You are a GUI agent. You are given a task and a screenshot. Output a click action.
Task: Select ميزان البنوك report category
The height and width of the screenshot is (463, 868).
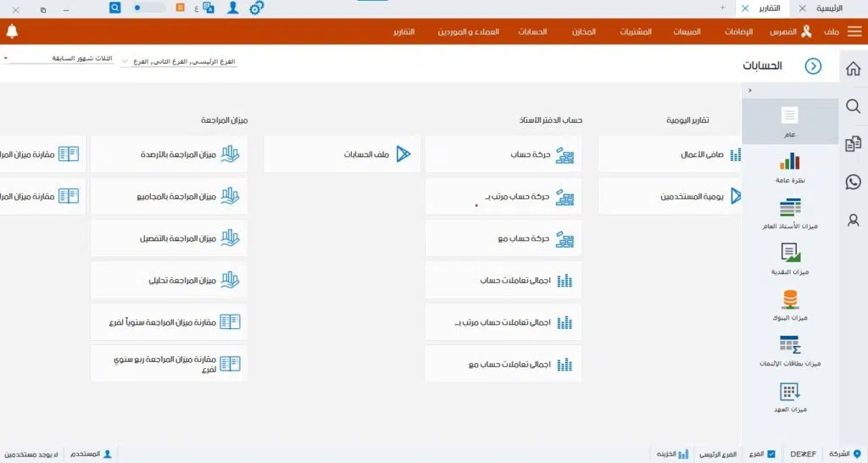790,305
